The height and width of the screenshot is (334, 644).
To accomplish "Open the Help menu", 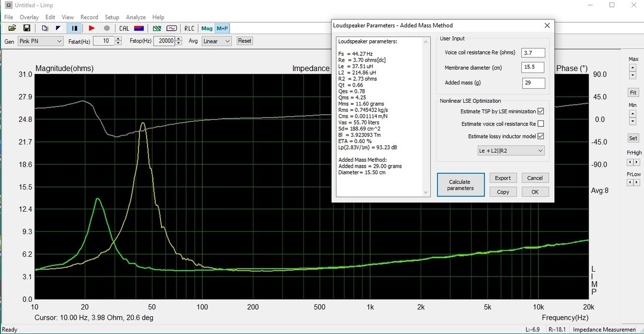I will point(158,17).
